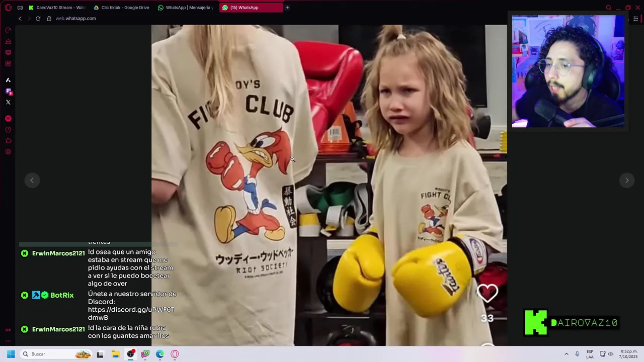
Task: Open the chat star app in taskbar
Action: pos(145,354)
